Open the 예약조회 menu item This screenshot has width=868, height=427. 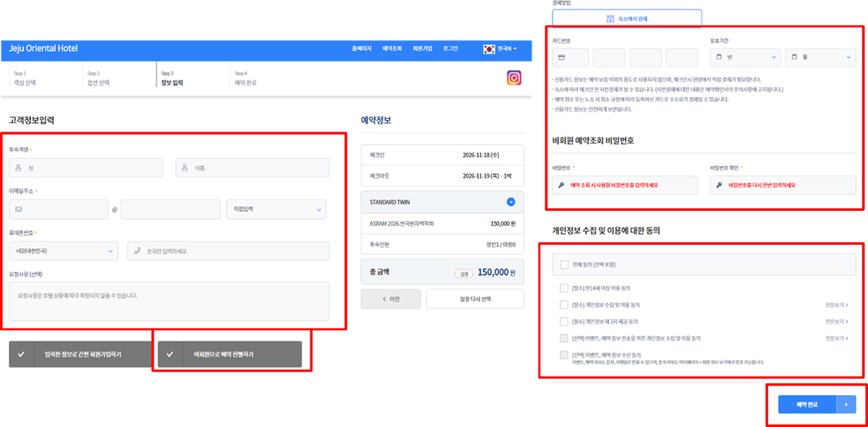pyautogui.click(x=392, y=48)
